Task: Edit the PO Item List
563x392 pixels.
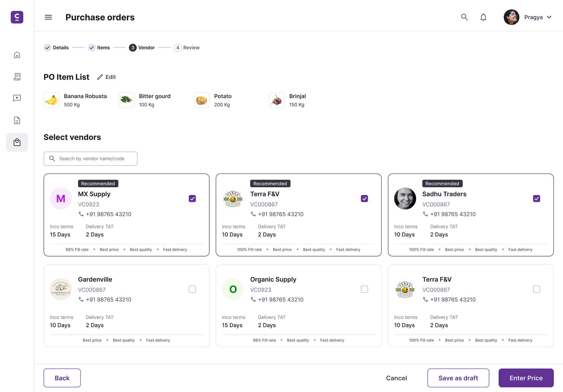Action: pyautogui.click(x=106, y=77)
